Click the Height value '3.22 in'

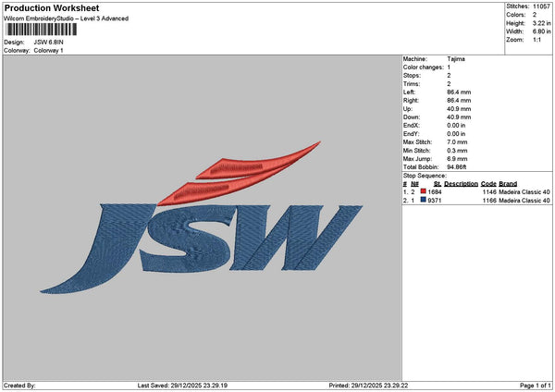point(541,23)
